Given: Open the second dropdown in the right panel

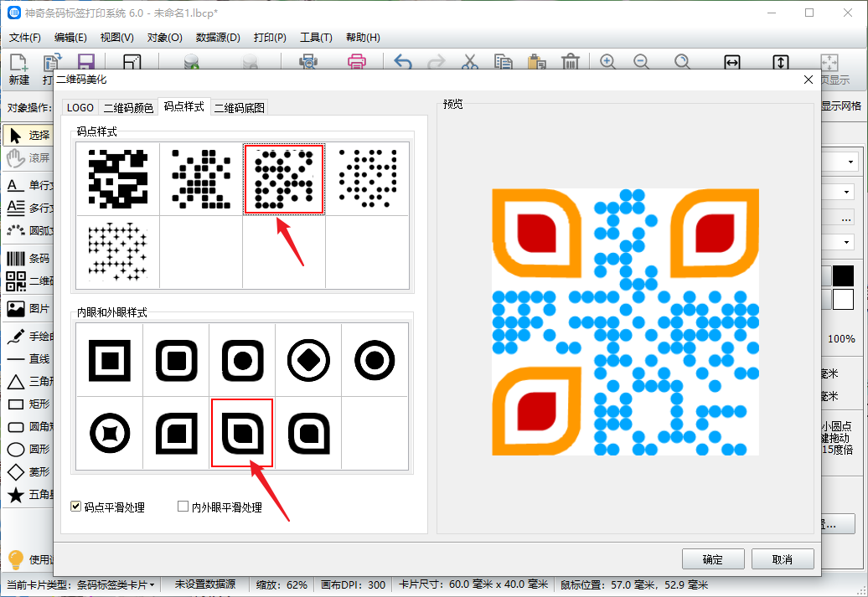Looking at the screenshot, I should coord(846,192).
